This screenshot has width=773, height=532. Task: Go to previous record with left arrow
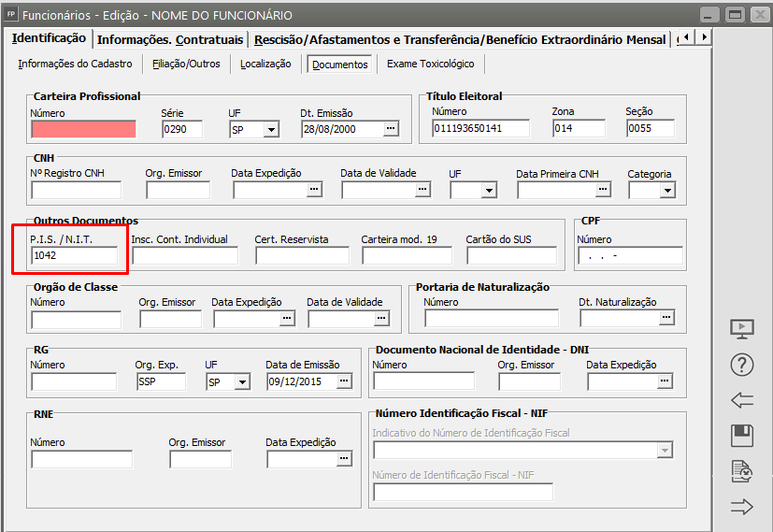[x=741, y=400]
